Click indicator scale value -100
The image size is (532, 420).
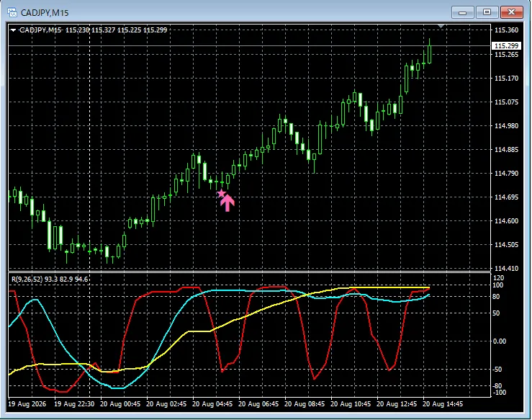[x=499, y=393]
